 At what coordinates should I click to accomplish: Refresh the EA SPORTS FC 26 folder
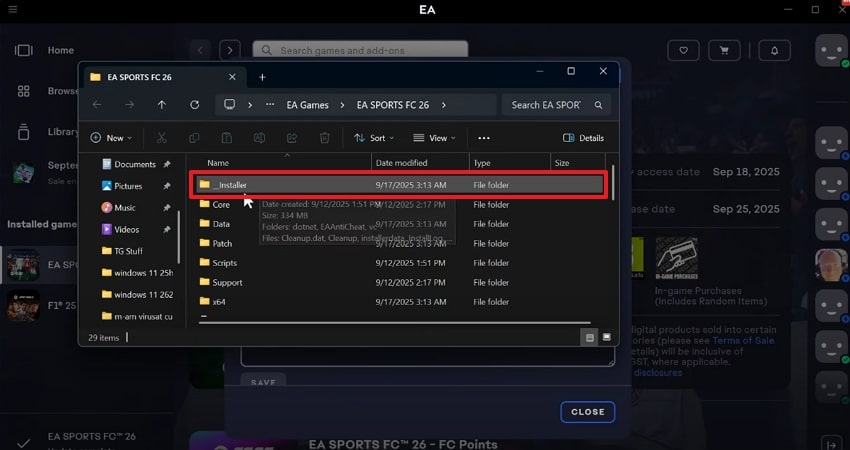[194, 105]
